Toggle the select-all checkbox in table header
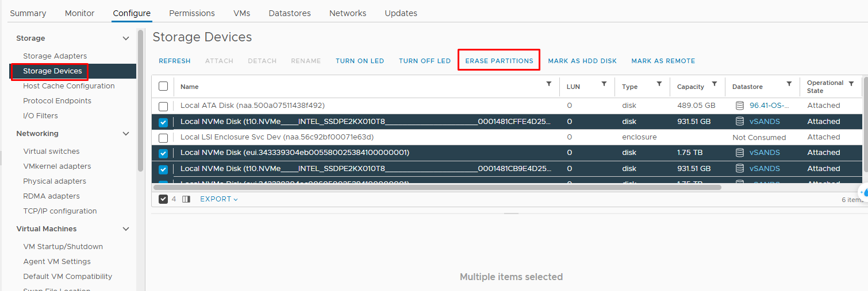The width and height of the screenshot is (868, 291). 163,86
